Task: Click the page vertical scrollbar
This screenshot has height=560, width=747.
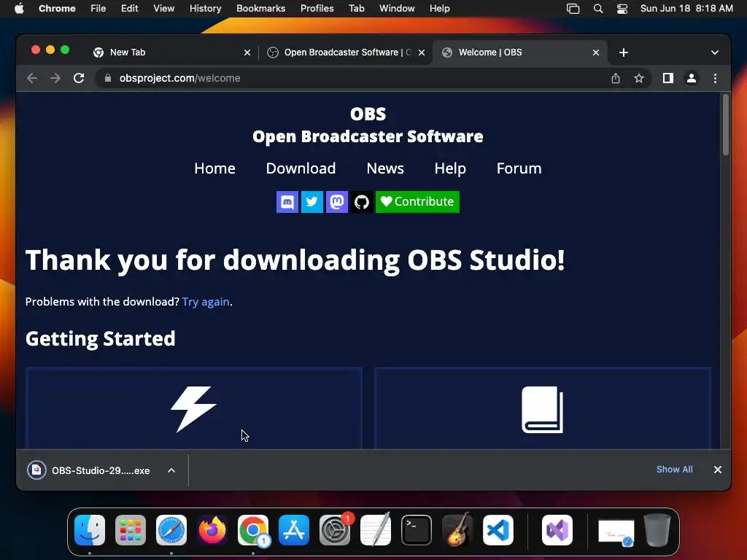Action: 726,125
